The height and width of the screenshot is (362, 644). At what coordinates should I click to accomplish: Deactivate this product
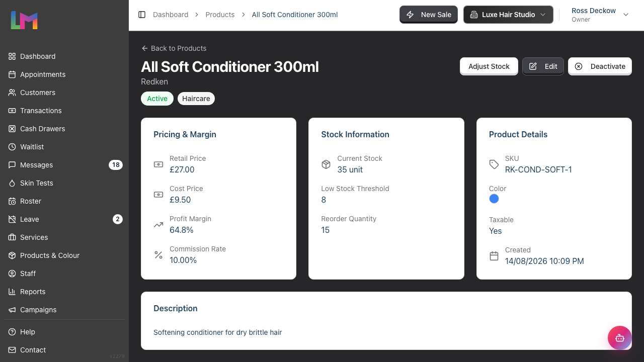point(600,66)
